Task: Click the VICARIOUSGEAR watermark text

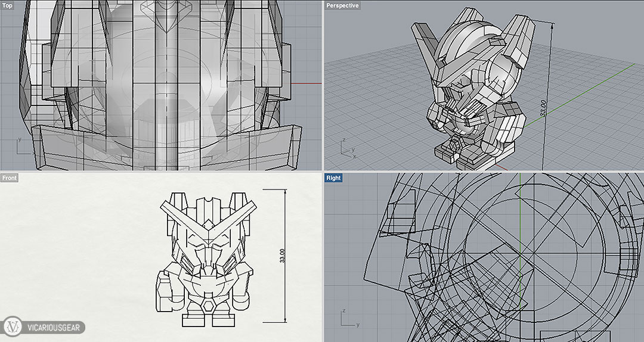Action: [x=55, y=327]
